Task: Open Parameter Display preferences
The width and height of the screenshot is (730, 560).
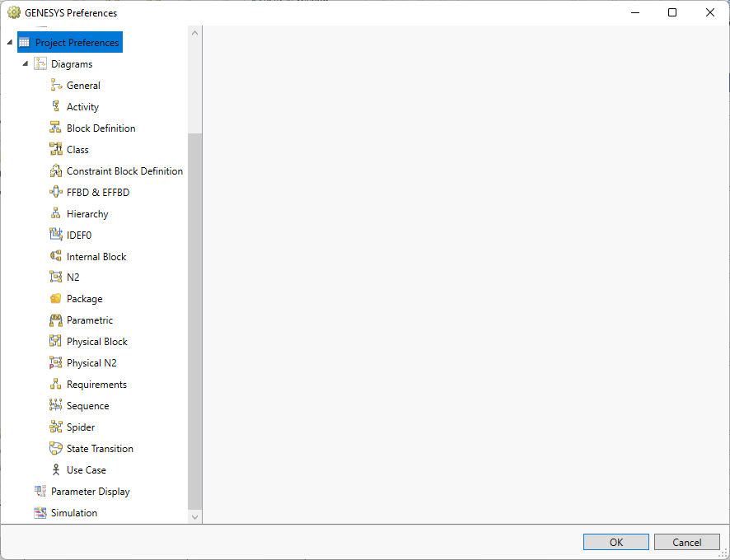Action: tap(90, 492)
